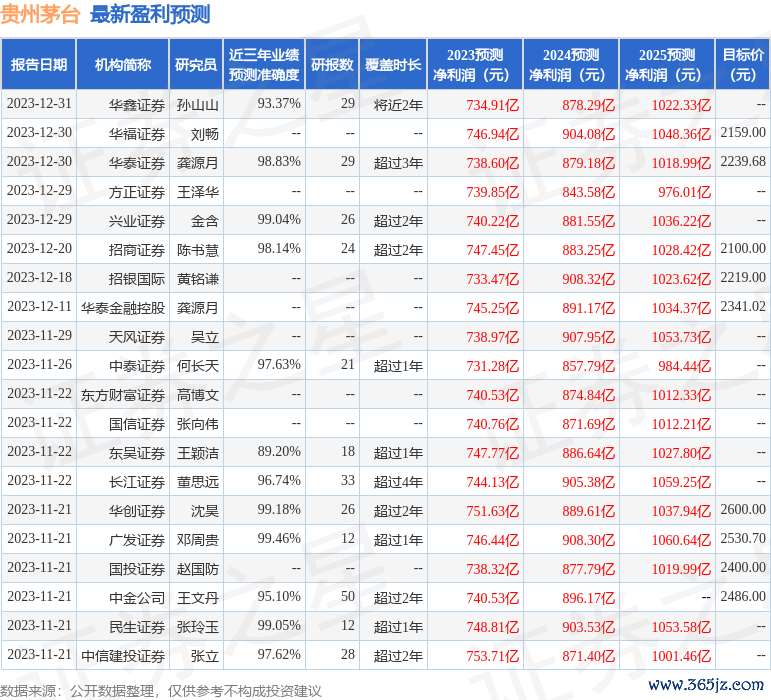This screenshot has height=700, width=771.
Task: Click the 2024 profit value 904.08亿
Action: (589, 134)
